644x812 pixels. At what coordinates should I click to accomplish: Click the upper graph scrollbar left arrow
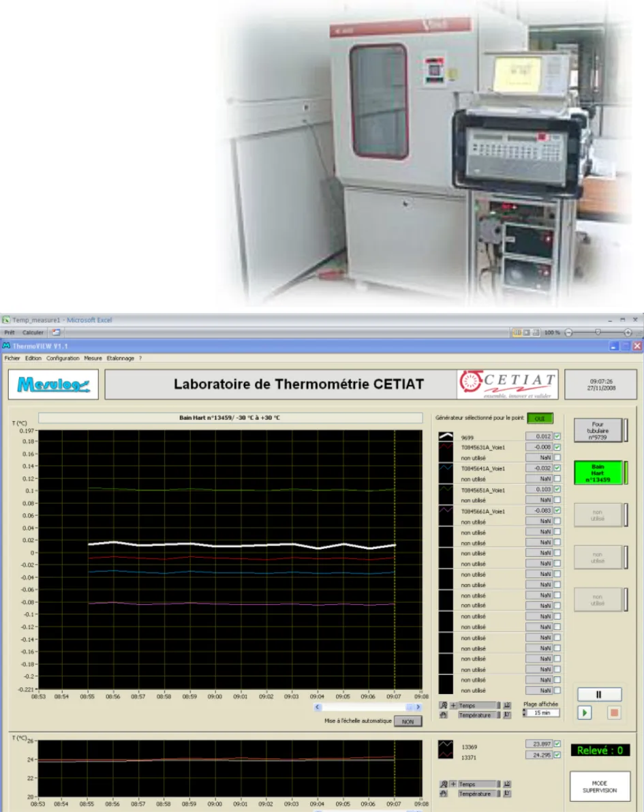(318, 707)
